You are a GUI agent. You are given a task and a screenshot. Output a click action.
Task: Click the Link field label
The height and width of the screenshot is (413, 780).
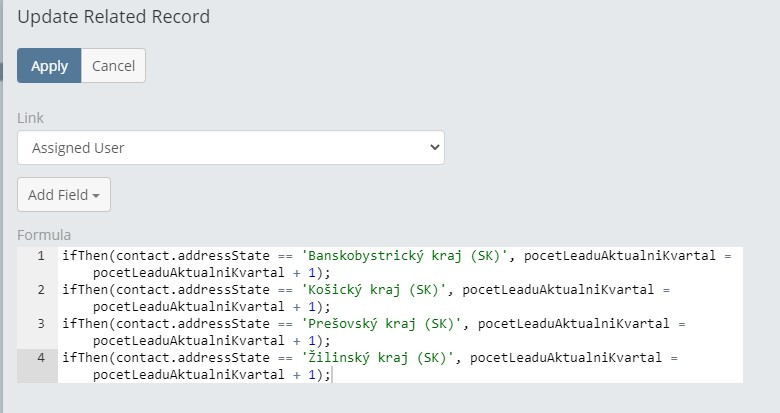(30, 118)
